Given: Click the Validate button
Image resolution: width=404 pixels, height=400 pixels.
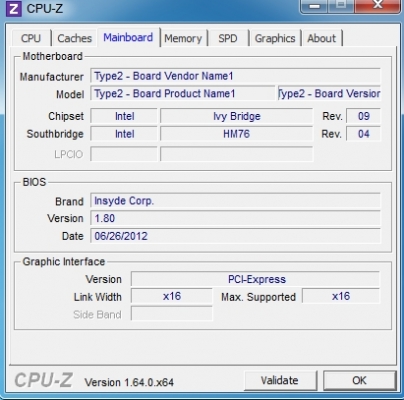Looking at the screenshot, I should [x=280, y=380].
